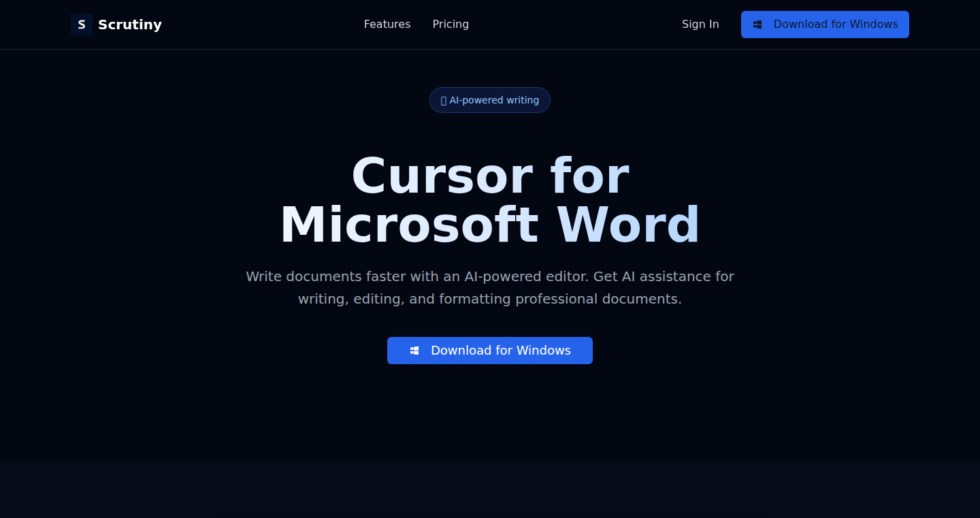Viewport: 980px width, 518px height.
Task: Click header Download for Windows button
Action: pos(825,25)
